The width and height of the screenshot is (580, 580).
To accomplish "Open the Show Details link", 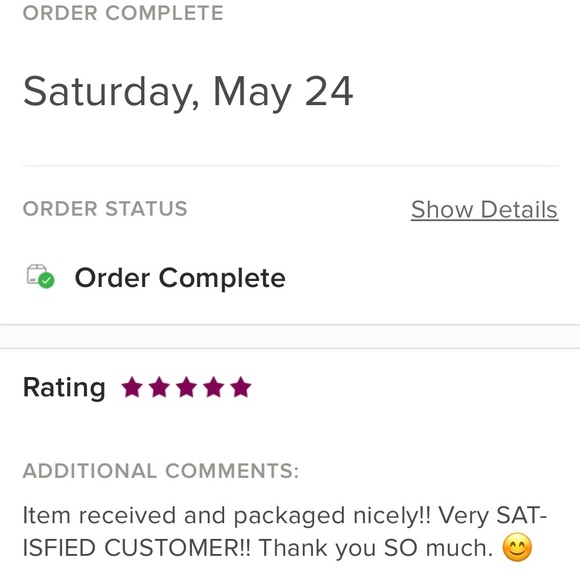I will tap(485, 210).
